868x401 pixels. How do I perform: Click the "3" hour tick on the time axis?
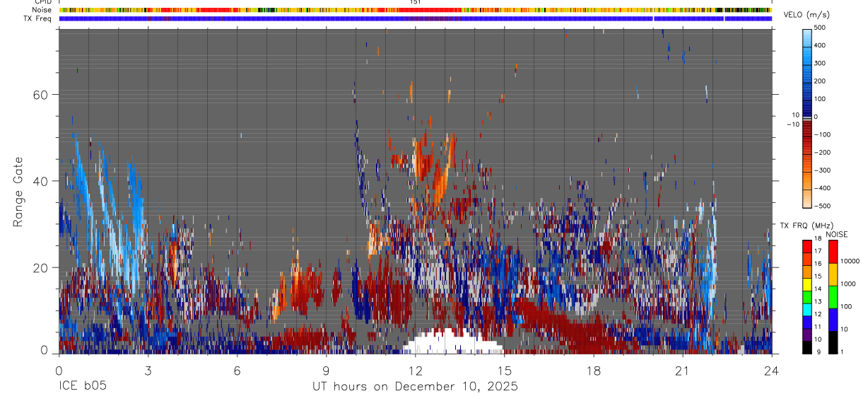tap(148, 371)
